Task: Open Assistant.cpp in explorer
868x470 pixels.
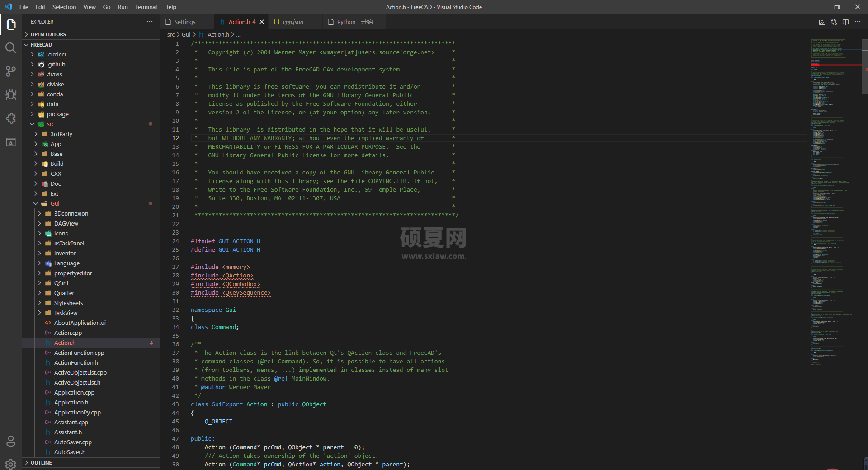Action: pyautogui.click(x=91, y=423)
